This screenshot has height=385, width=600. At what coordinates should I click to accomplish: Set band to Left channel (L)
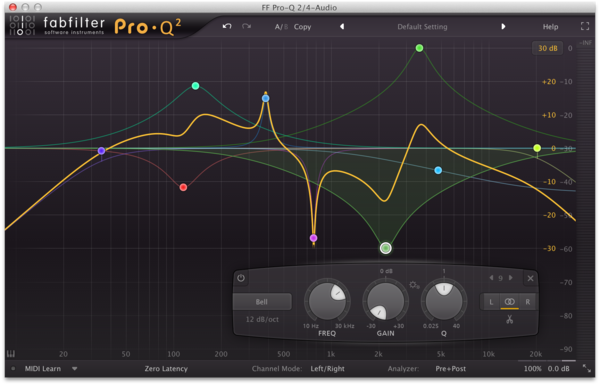click(491, 302)
